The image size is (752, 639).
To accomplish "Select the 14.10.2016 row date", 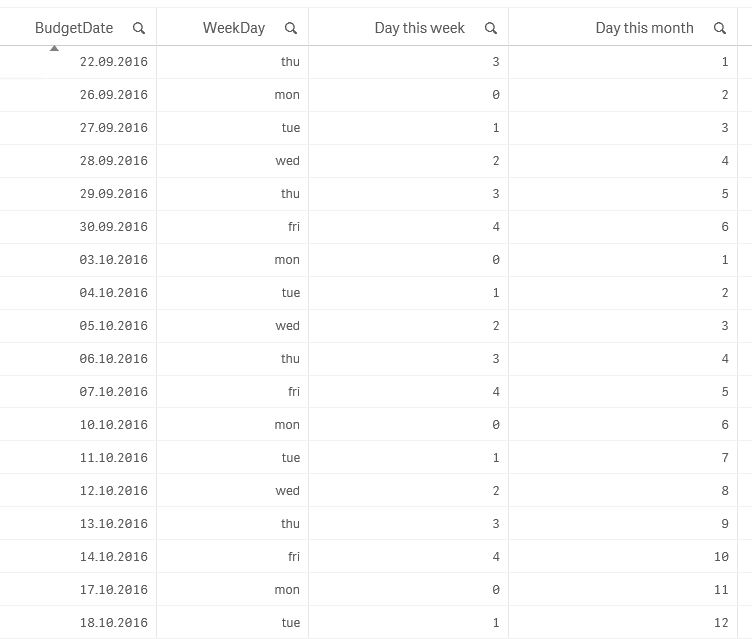I will pos(113,557).
